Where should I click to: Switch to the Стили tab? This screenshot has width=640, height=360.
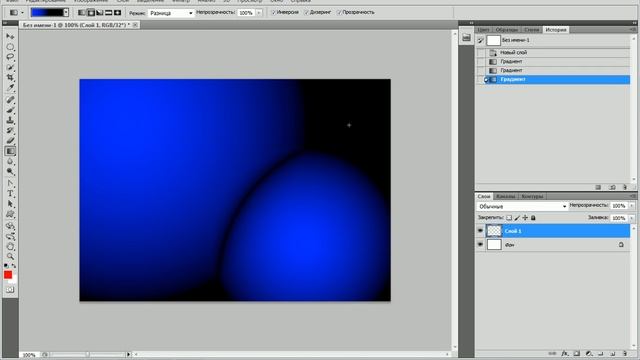pyautogui.click(x=531, y=30)
